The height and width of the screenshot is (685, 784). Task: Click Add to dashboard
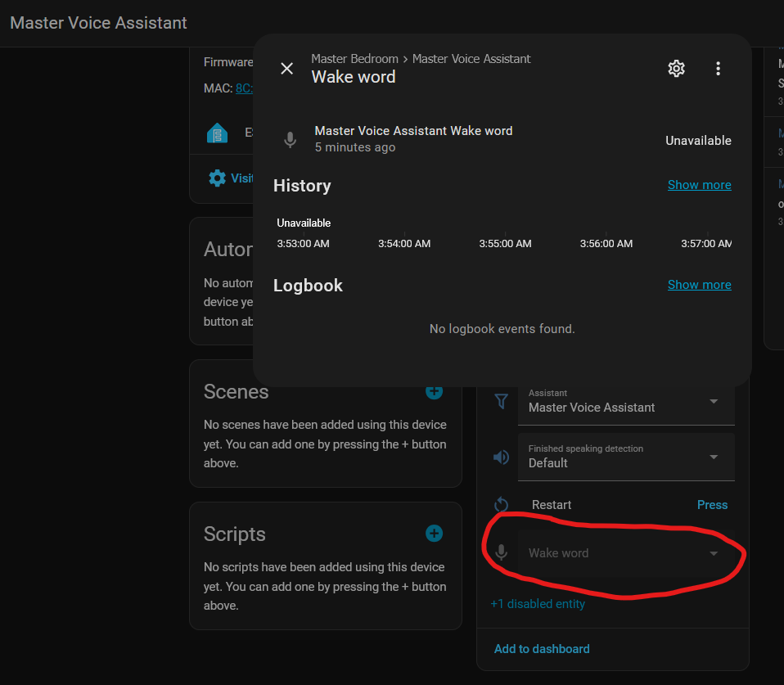pyautogui.click(x=542, y=649)
